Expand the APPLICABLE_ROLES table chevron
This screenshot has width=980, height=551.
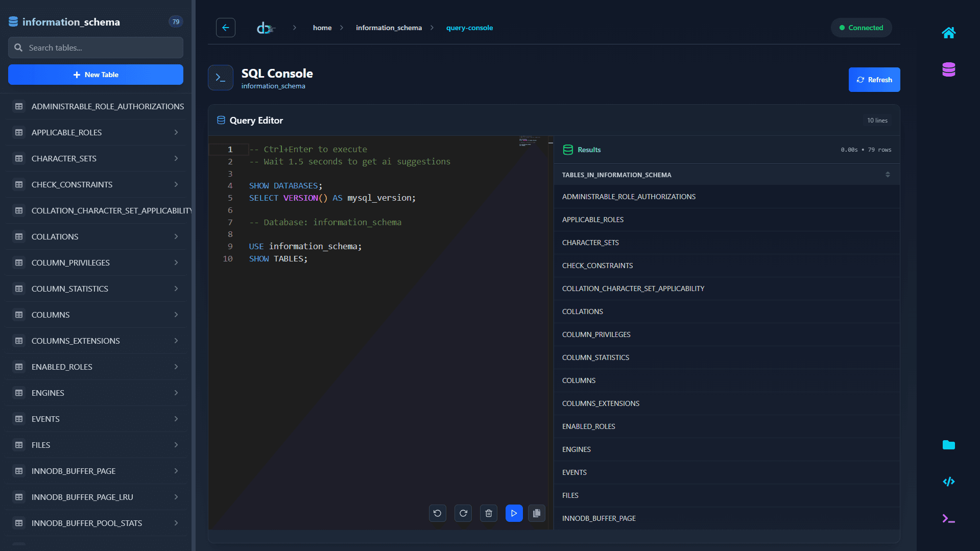pyautogui.click(x=176, y=132)
